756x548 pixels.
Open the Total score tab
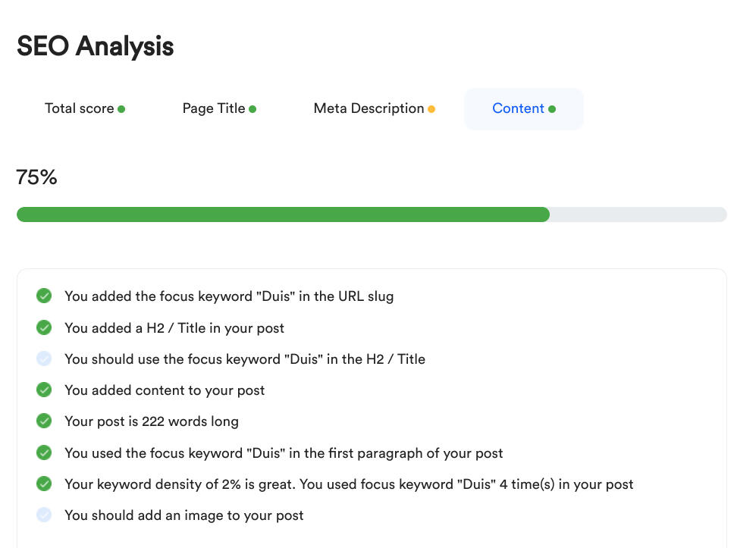coord(84,108)
